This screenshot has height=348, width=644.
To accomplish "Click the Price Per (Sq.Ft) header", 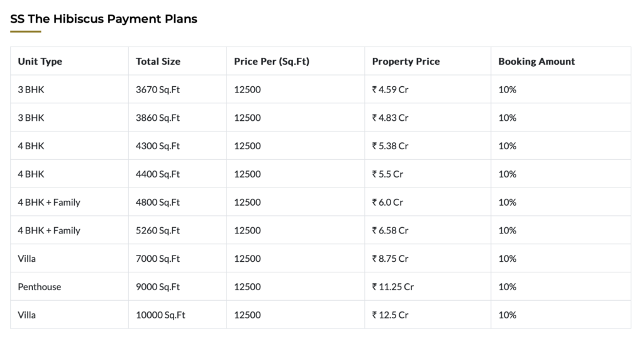I will [x=272, y=61].
